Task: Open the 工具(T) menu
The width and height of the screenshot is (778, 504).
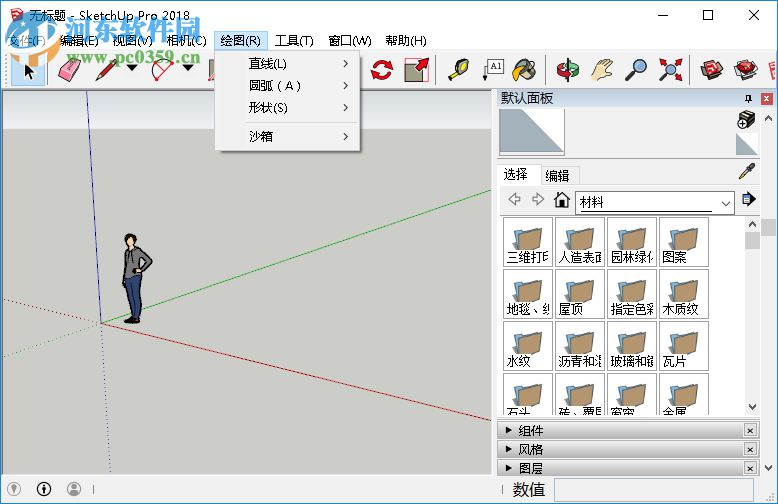Action: [x=294, y=41]
